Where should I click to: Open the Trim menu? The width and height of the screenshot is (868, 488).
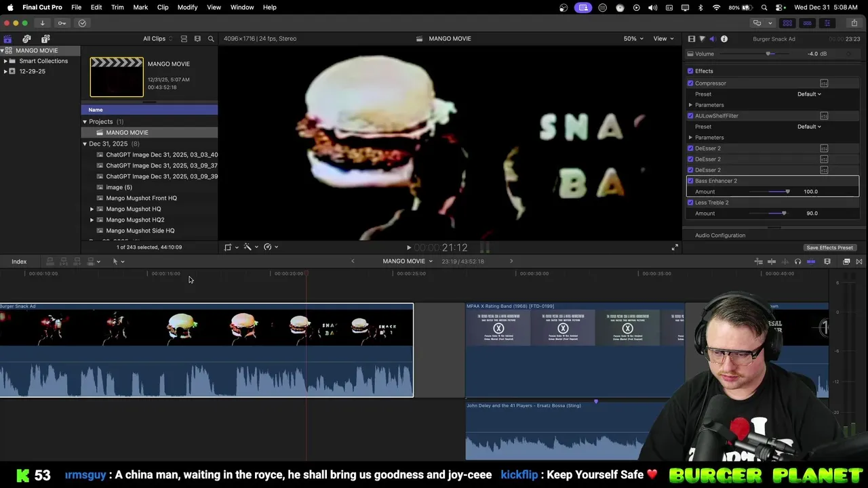[117, 7]
